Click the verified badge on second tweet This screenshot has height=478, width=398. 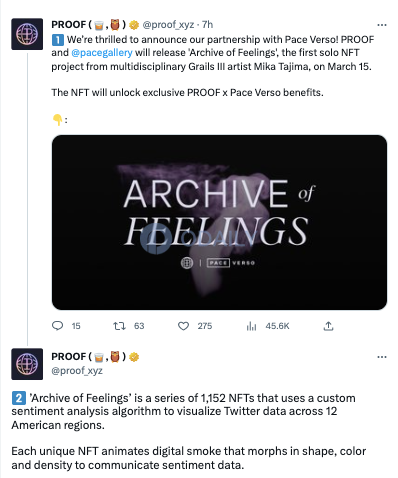coord(134,357)
